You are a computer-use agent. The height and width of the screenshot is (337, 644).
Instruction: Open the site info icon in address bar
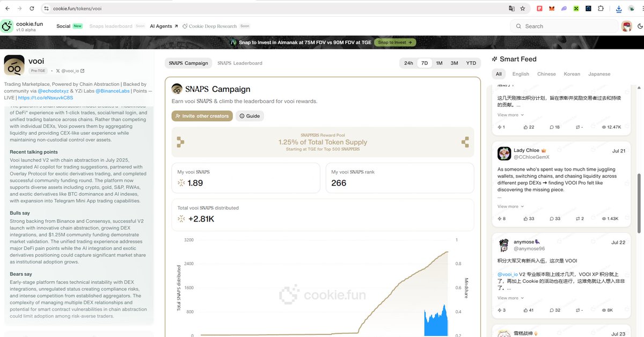(46, 9)
